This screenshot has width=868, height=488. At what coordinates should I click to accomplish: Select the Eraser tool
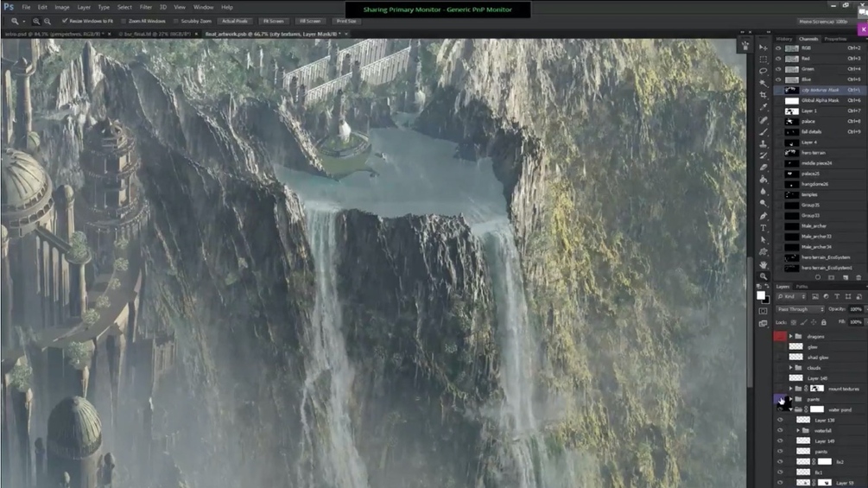(x=763, y=167)
